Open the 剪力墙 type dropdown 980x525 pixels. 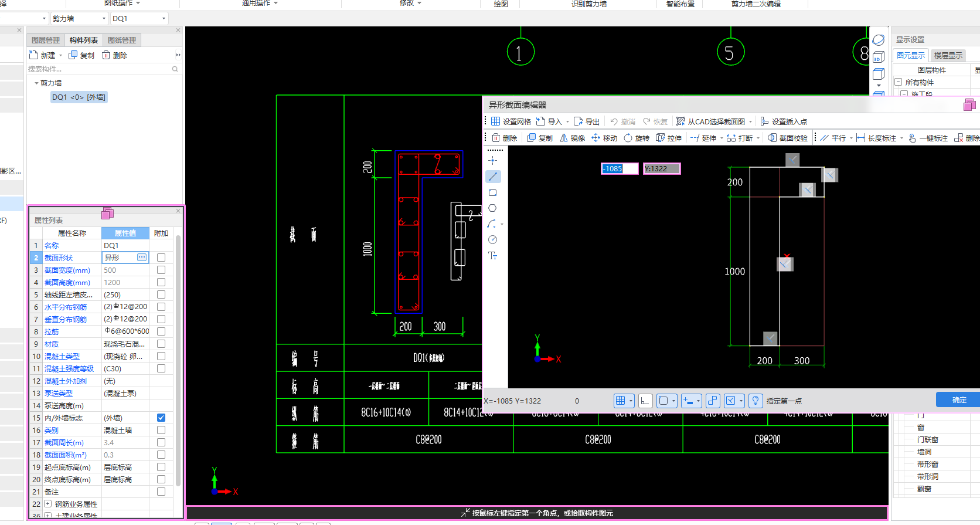coord(104,19)
